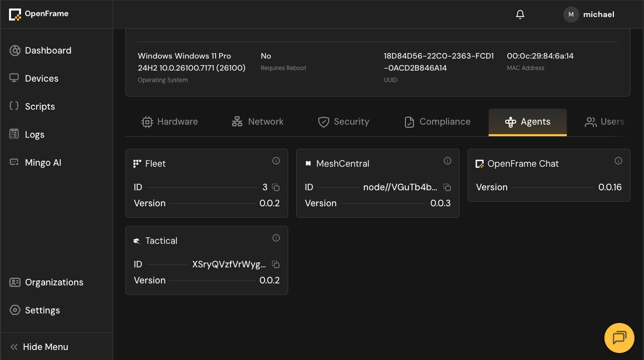Click the Settings hexagon icon
Viewport: 644px width, 360px height.
click(15, 310)
